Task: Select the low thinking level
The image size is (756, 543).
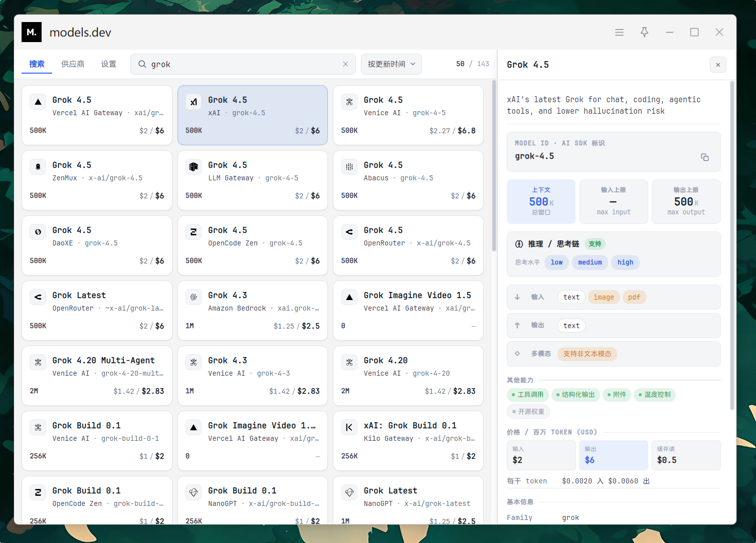Action: tap(556, 262)
